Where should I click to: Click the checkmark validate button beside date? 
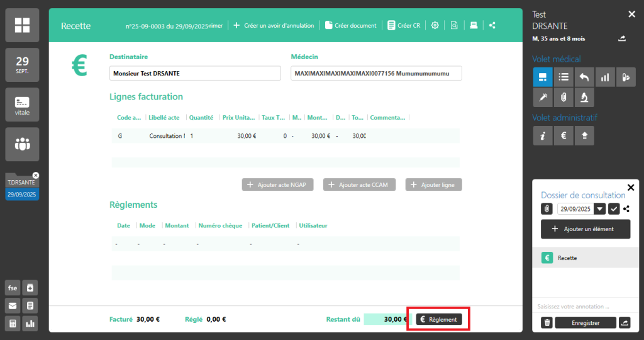[614, 208]
